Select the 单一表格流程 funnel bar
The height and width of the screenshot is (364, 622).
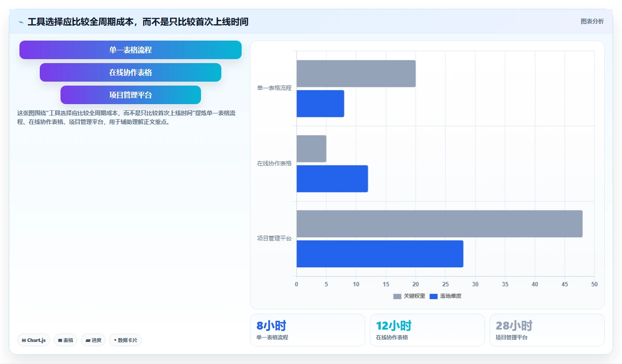(130, 50)
